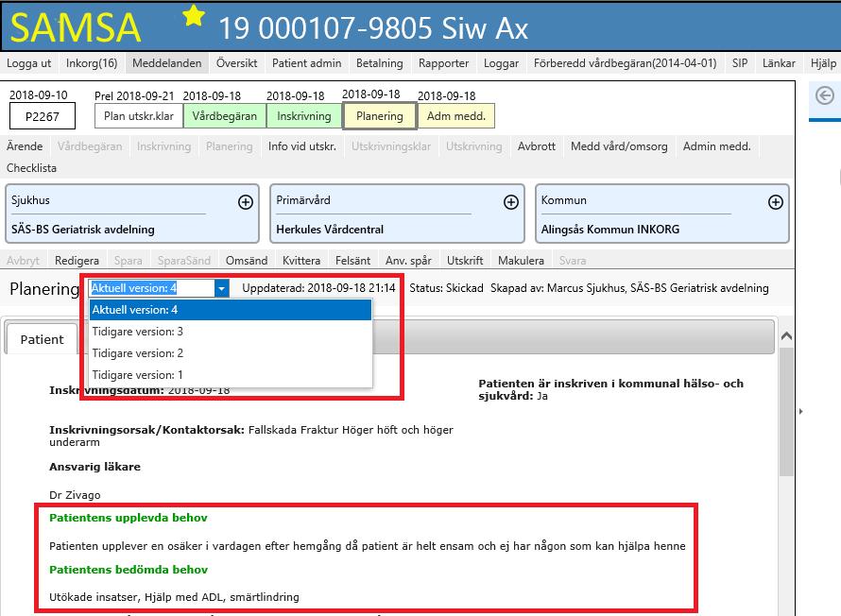Open Rapporter menu
Screen dimensions: 841x616
pyautogui.click(x=443, y=63)
